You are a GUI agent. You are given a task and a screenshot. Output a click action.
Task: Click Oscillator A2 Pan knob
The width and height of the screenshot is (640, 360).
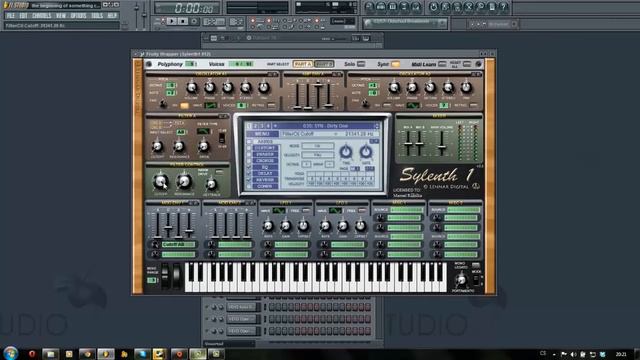(x=466, y=87)
